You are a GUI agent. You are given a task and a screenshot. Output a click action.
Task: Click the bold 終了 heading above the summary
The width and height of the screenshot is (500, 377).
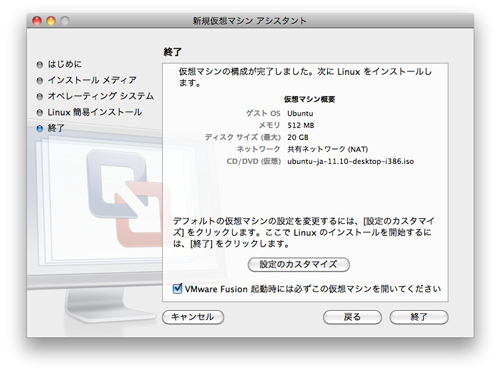click(x=172, y=52)
